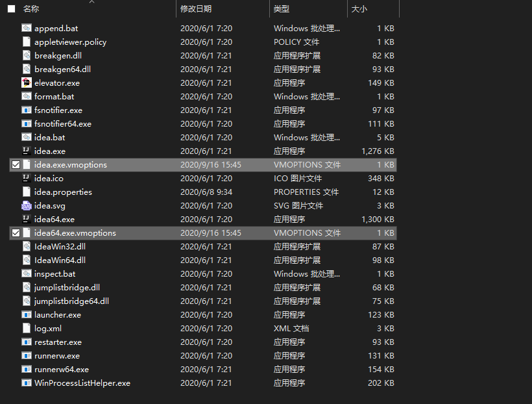The height and width of the screenshot is (404, 532).
Task: Toggle the select-all checkbox in header
Action: 12,9
